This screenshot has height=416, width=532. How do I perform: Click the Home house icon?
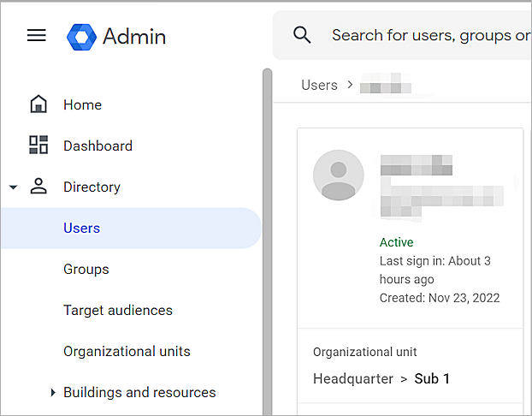click(38, 104)
